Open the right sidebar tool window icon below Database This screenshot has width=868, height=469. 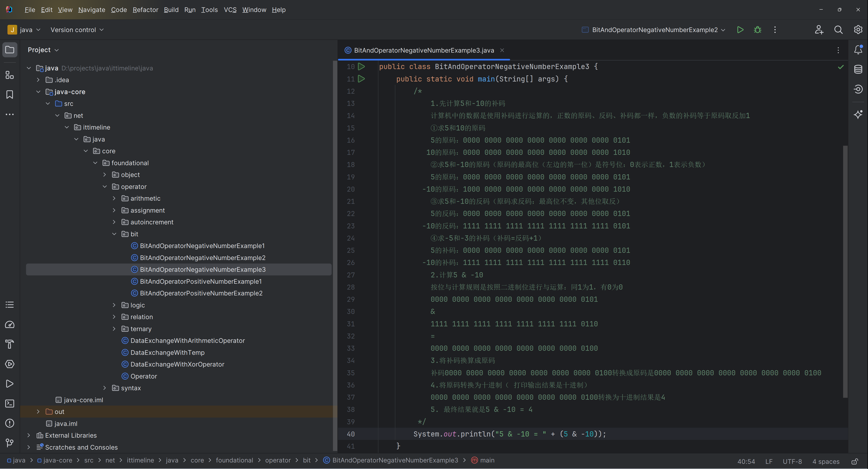[x=858, y=89]
